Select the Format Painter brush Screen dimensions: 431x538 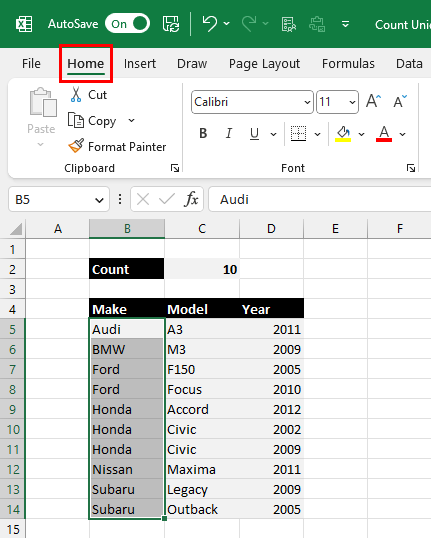point(75,146)
